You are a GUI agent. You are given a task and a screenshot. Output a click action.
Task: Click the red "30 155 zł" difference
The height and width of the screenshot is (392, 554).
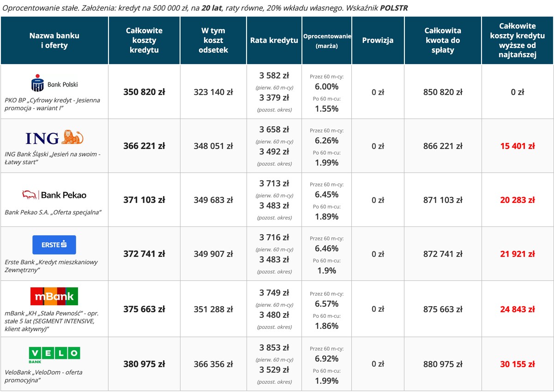point(518,364)
